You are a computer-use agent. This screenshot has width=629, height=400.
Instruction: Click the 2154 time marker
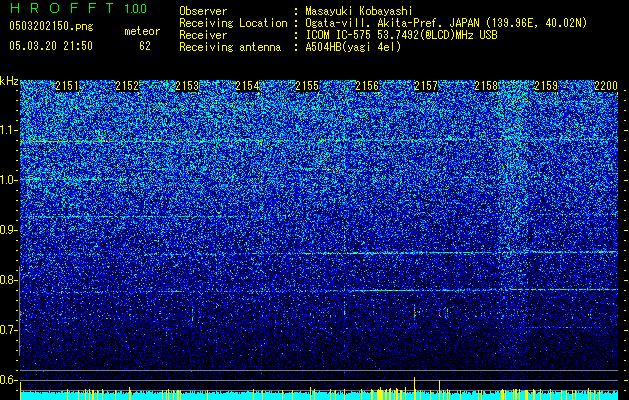pyautogui.click(x=247, y=86)
